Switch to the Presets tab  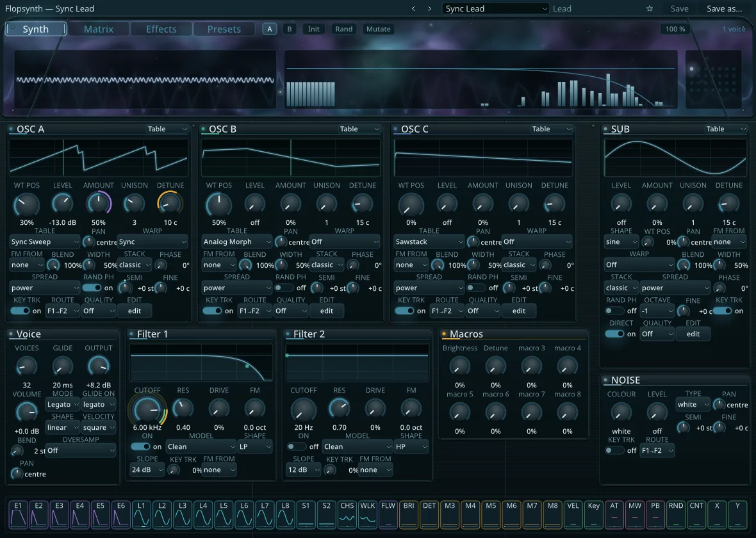click(x=224, y=29)
